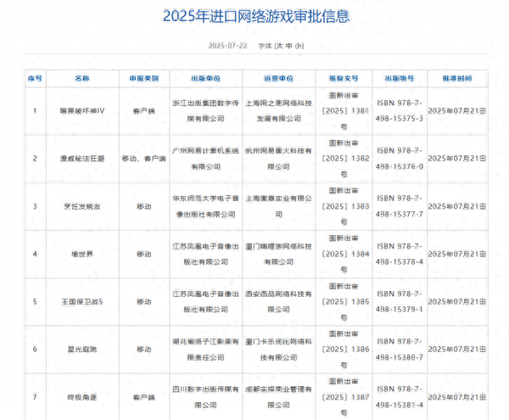The height and width of the screenshot is (420, 509).
Task: Click the 出版单位 column header
Action: 206,79
